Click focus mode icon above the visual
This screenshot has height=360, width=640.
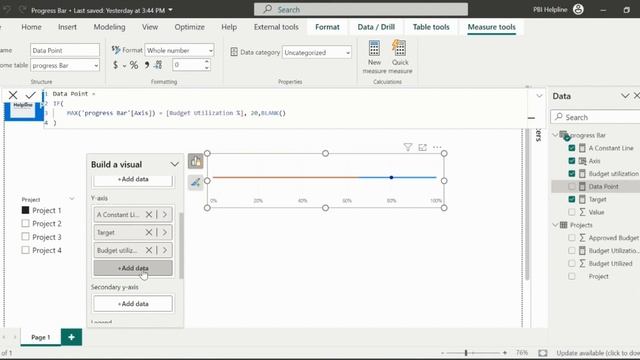click(x=422, y=147)
